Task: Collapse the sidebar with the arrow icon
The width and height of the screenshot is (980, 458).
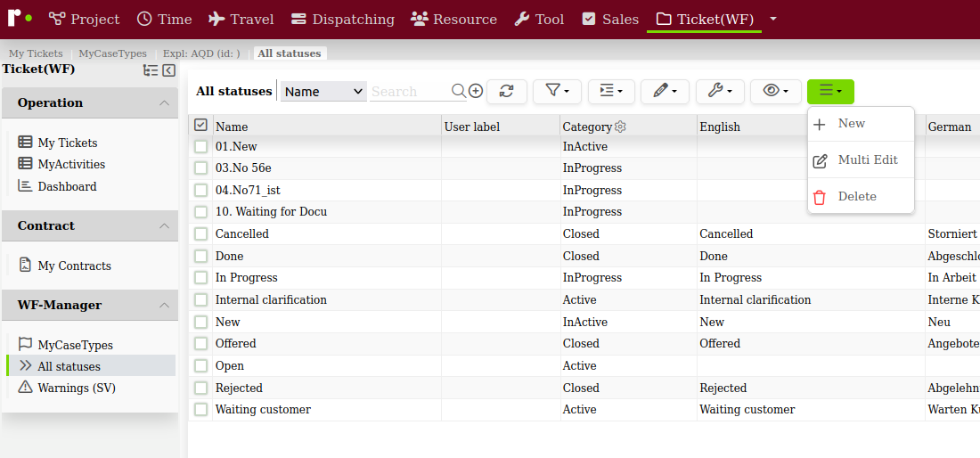Action: coord(168,70)
